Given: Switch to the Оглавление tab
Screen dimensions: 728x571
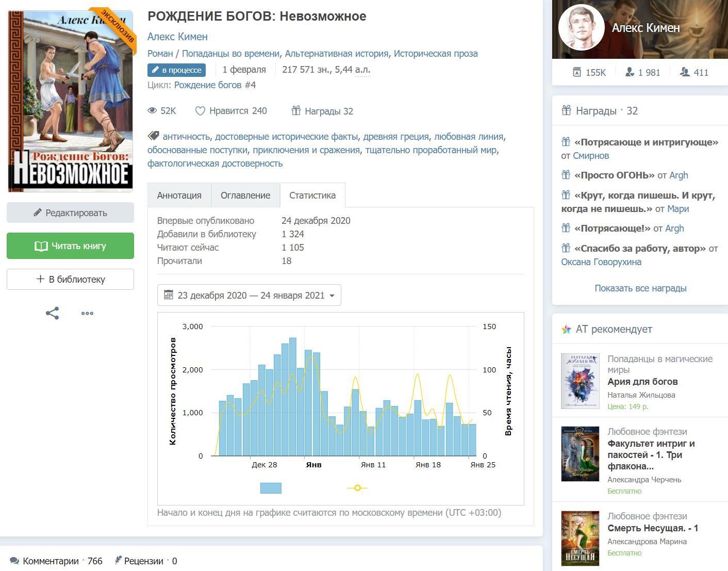Looking at the screenshot, I should pyautogui.click(x=245, y=195).
